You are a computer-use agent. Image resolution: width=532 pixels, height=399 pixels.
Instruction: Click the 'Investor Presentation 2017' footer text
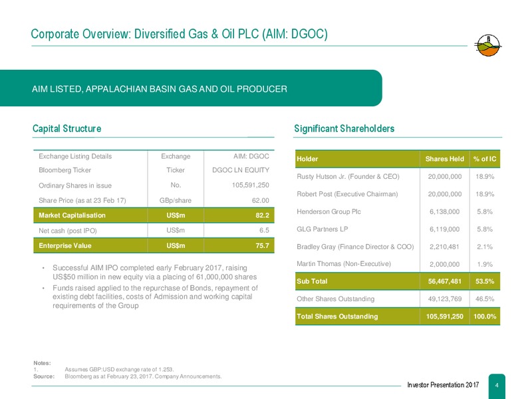point(443,385)
